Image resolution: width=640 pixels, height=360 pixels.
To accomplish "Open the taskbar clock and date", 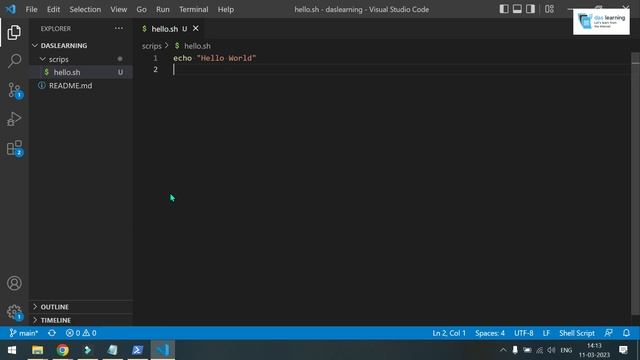I will (x=594, y=350).
